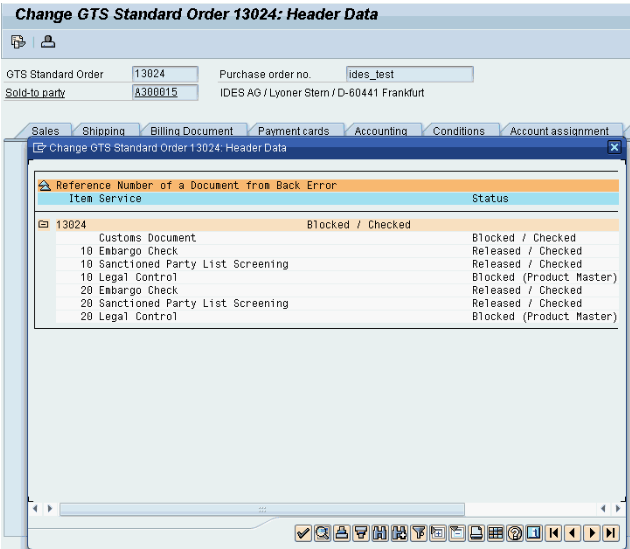Select the 10 Legal Control row

point(337,277)
